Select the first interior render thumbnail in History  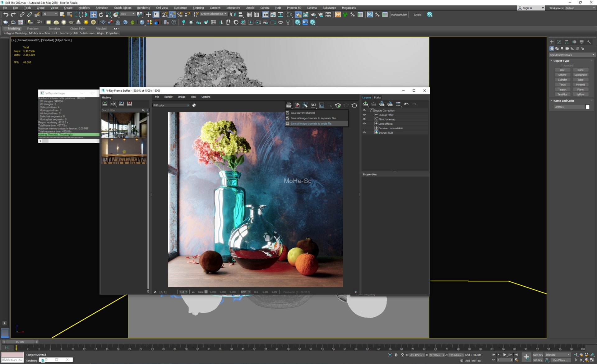[x=124, y=125]
